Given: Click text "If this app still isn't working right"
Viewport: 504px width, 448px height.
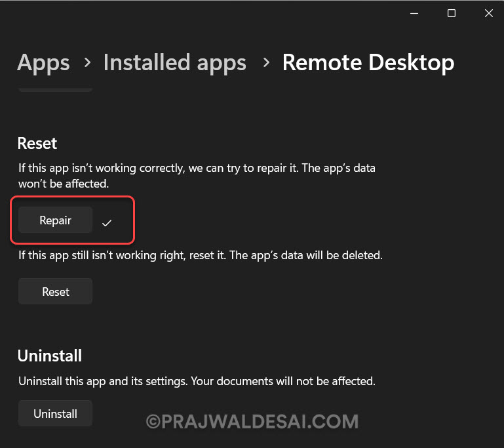Looking at the screenshot, I should pyautogui.click(x=102, y=255).
